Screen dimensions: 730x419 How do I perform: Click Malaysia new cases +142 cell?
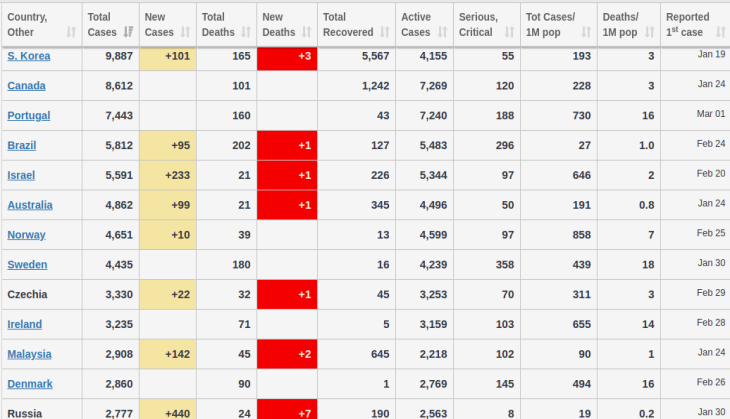[168, 354]
